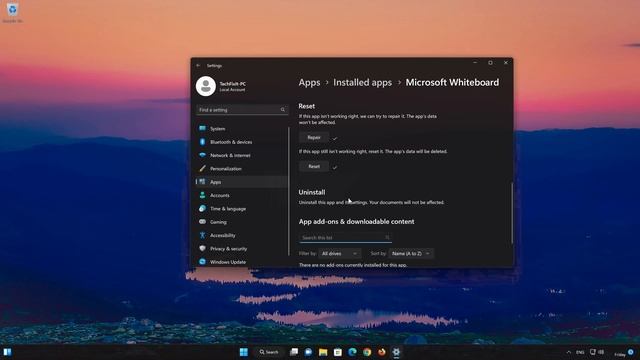Click the Reset button for Whiteboard
The width and height of the screenshot is (640, 360).
click(x=314, y=167)
